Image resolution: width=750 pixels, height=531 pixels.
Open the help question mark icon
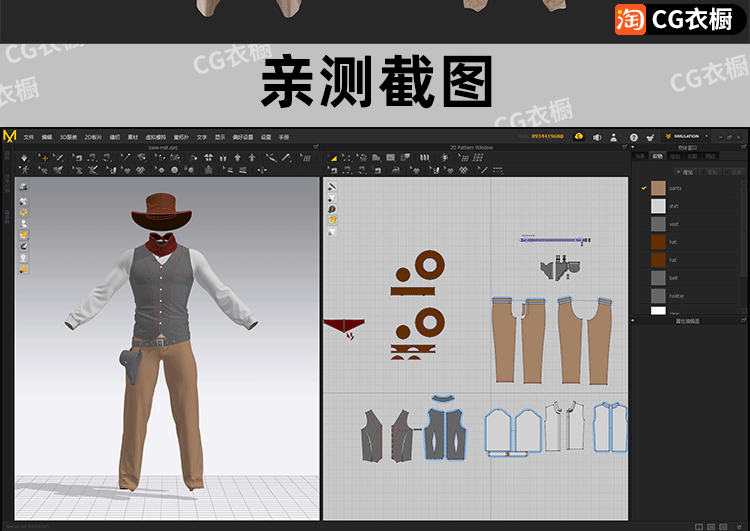tap(634, 136)
